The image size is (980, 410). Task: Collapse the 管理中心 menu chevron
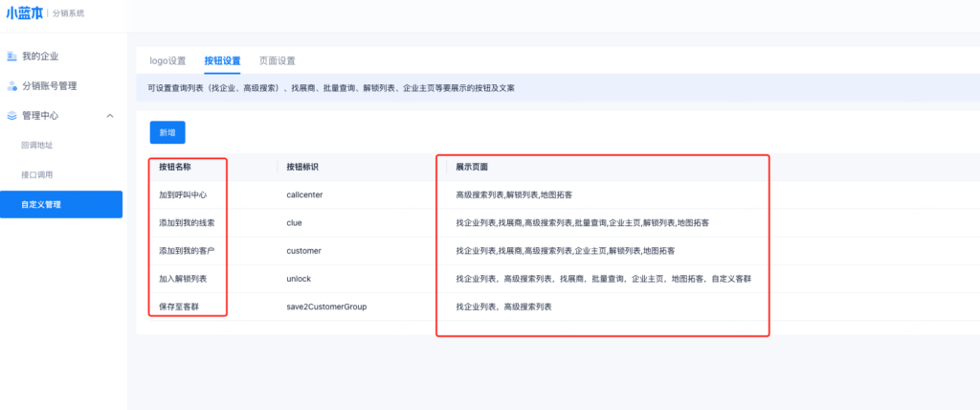point(110,116)
